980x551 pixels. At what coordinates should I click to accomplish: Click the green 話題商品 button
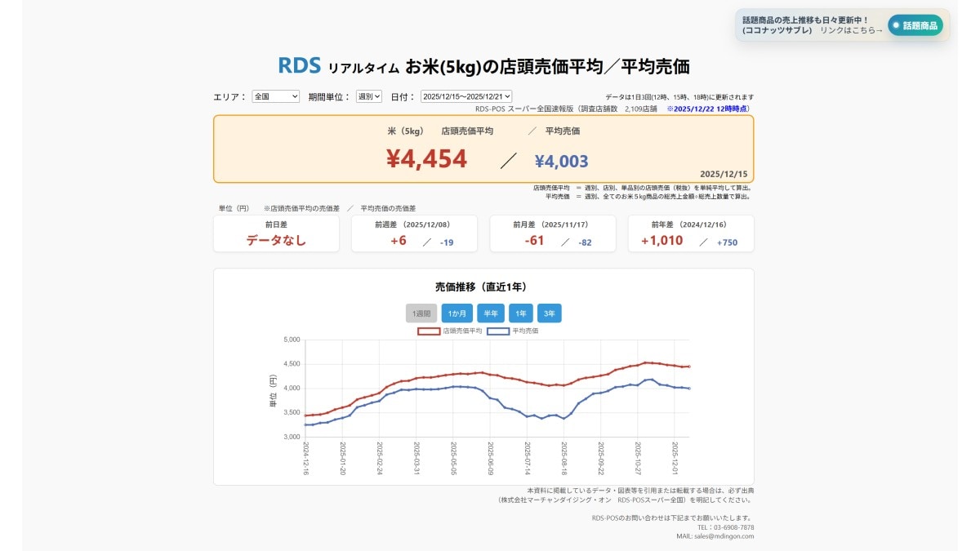[914, 24]
